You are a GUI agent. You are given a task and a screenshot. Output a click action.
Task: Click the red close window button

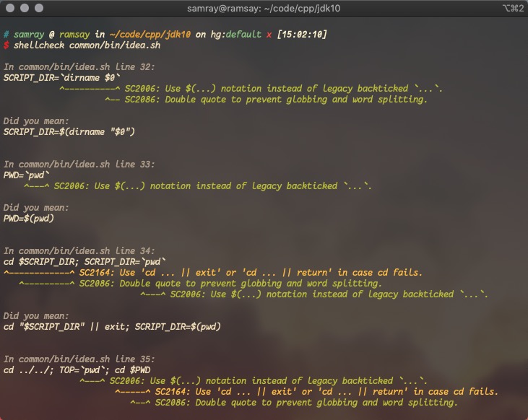pos(10,8)
